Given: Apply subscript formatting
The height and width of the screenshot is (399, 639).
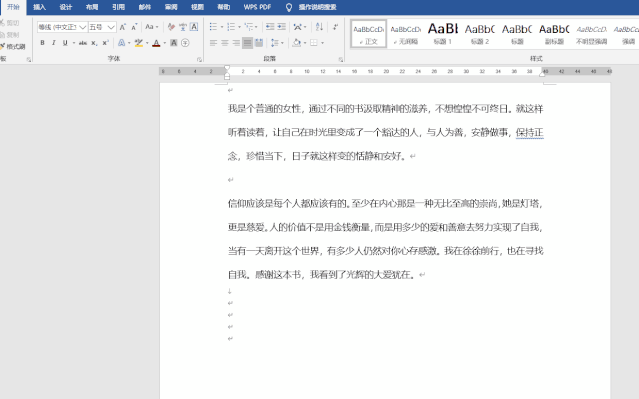Looking at the screenshot, I should pos(94,43).
